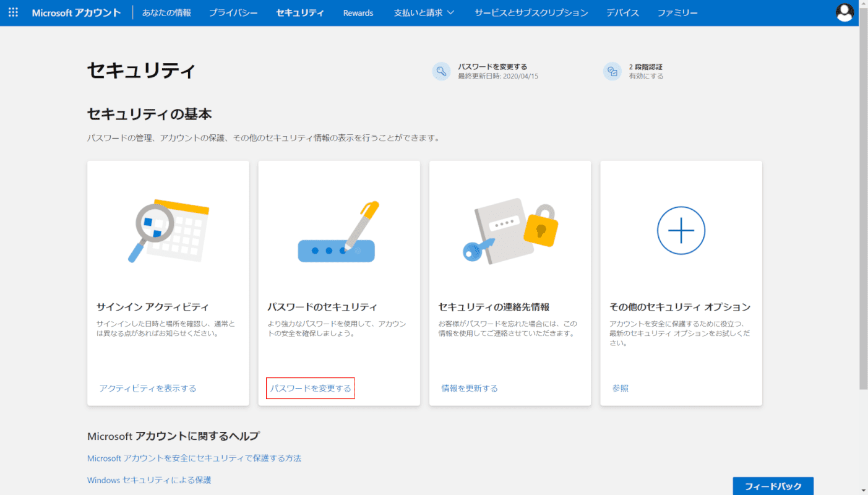The height and width of the screenshot is (495, 868).
Task: Click the 参照 link
Action: coord(621,389)
